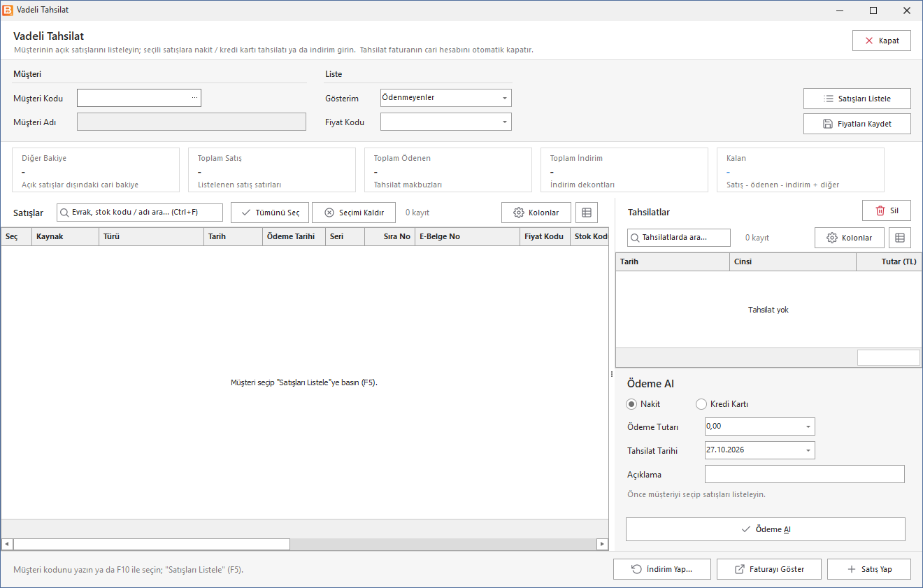923x588 pixels.
Task: Open the Tahsilat Tarihi date picker
Action: pos(808,450)
